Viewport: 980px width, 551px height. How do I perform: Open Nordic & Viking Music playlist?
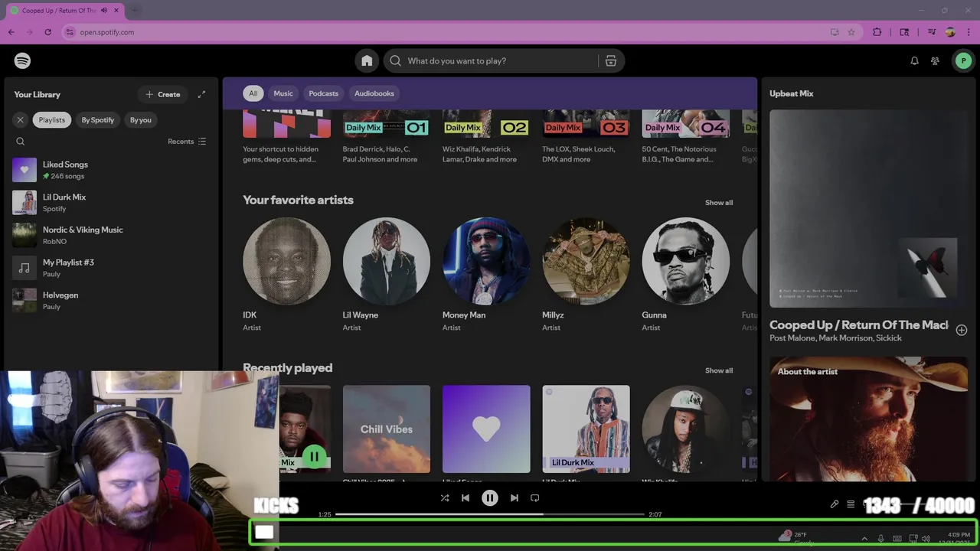click(x=111, y=235)
